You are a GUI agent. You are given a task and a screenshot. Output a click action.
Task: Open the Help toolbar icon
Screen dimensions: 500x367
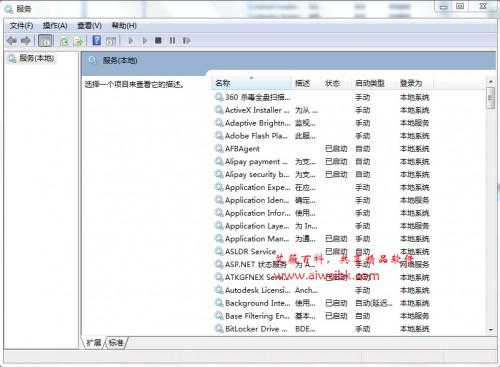click(97, 40)
